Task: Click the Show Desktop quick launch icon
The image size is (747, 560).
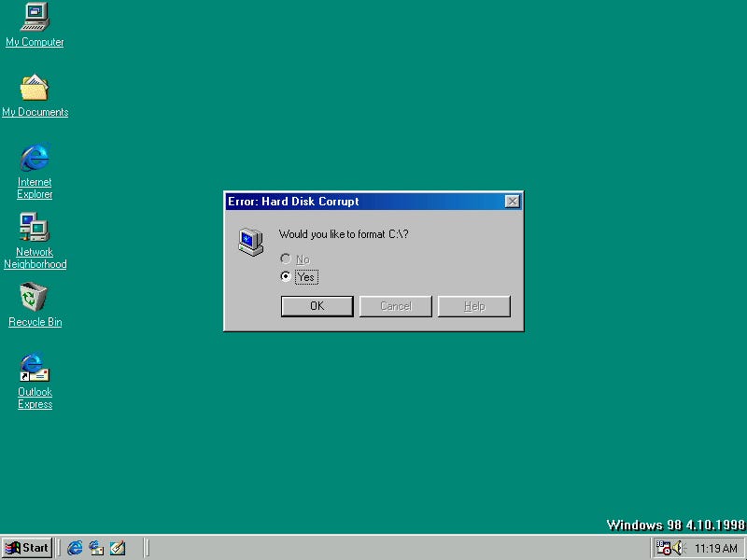Action: point(118,548)
